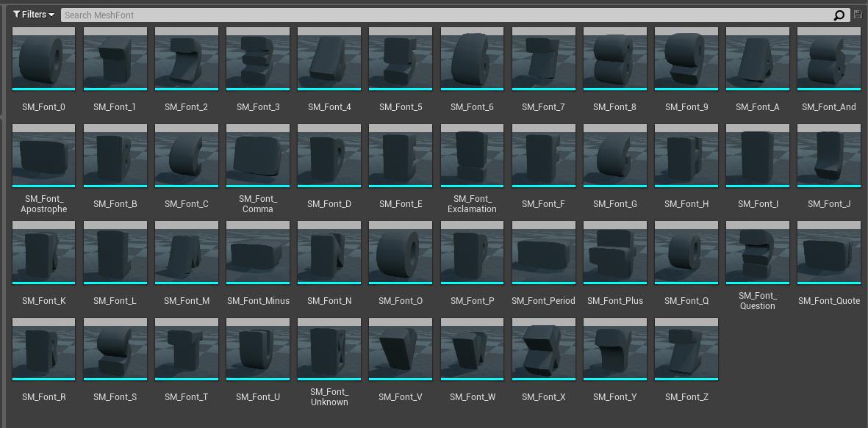
Task: Select the SM_Font_T mesh thumbnail
Action: [187, 349]
